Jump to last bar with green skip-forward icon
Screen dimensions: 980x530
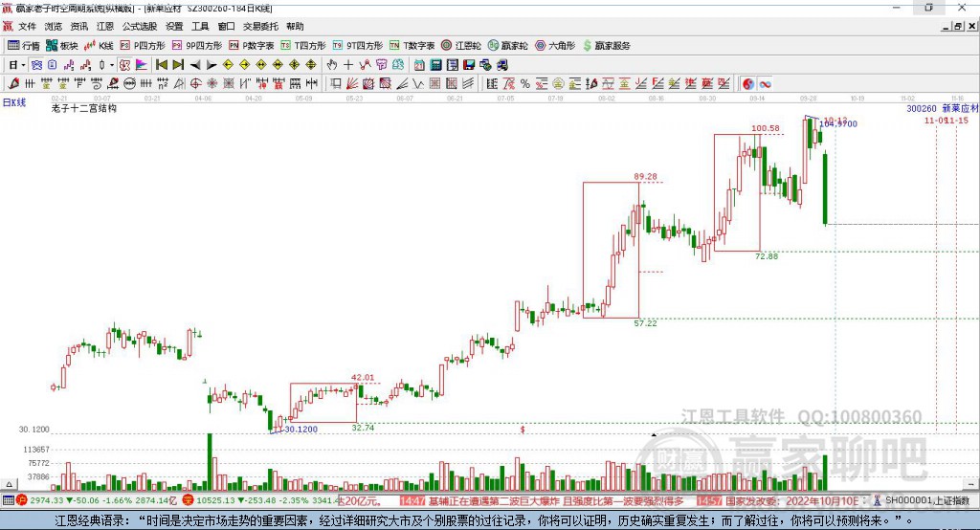click(x=178, y=65)
